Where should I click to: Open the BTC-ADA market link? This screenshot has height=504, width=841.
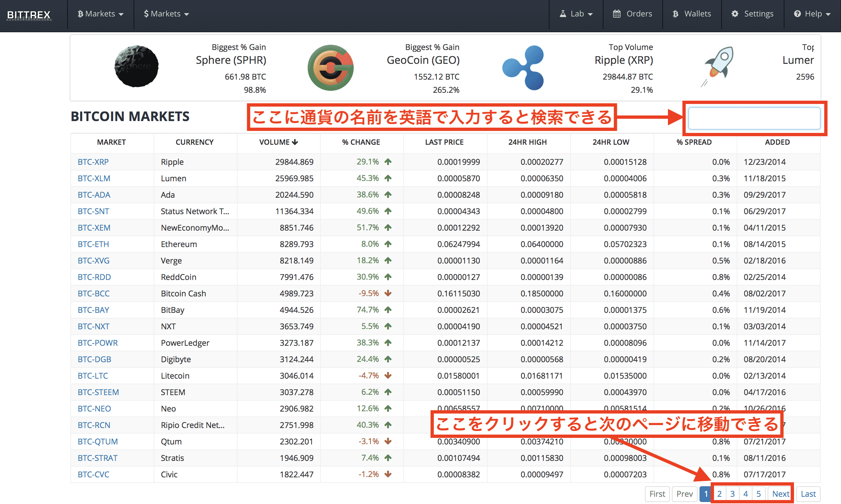point(94,195)
